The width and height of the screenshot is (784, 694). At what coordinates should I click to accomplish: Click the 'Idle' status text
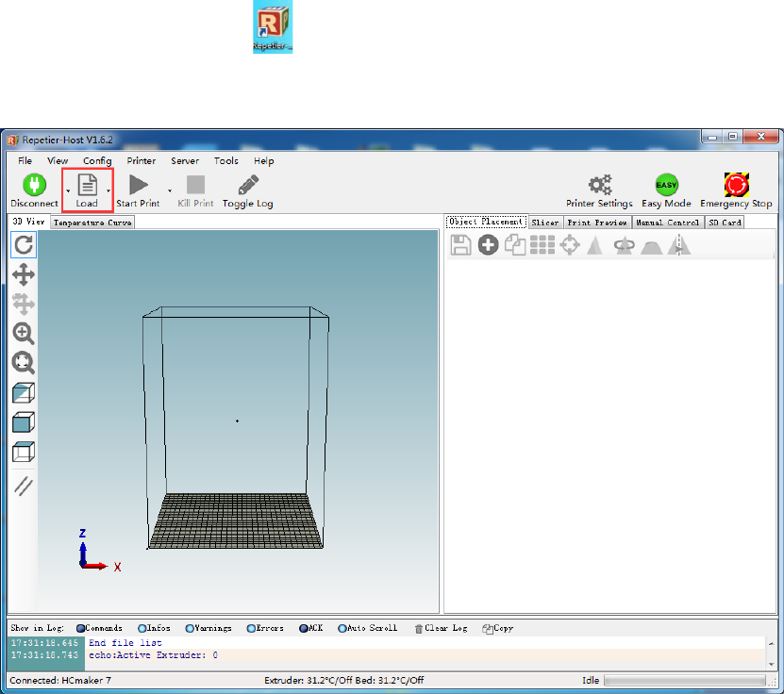[x=591, y=681]
